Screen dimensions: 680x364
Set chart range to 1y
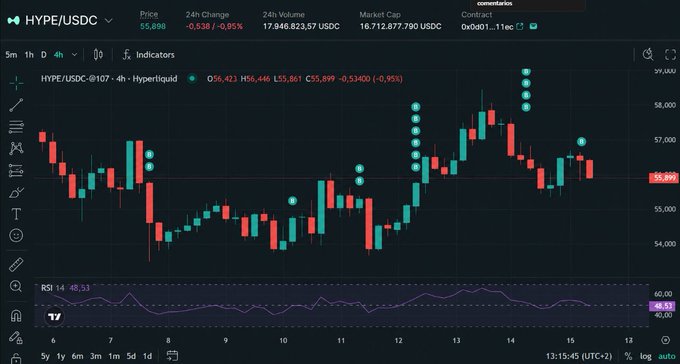61,356
